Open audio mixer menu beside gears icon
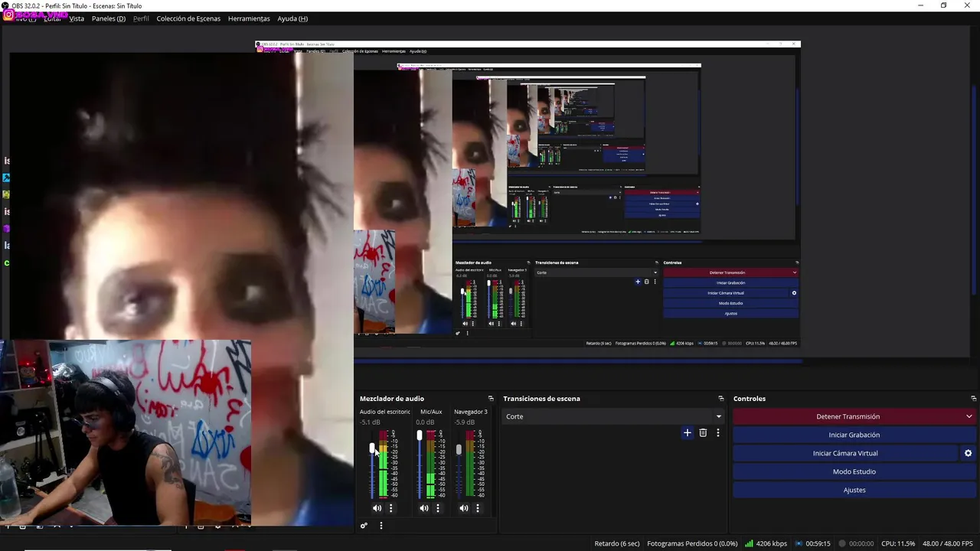Screen dimensions: 980x551 [x=381, y=526]
